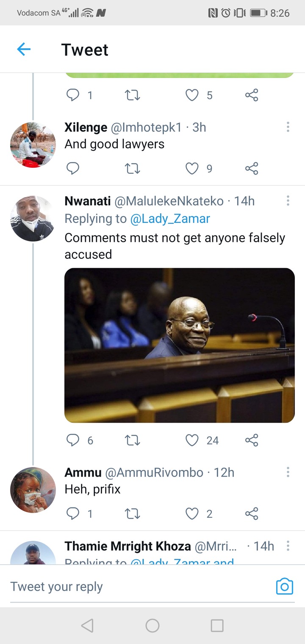Reply to Xilenge's comment
This screenshot has height=644, width=305.
pos(73,169)
